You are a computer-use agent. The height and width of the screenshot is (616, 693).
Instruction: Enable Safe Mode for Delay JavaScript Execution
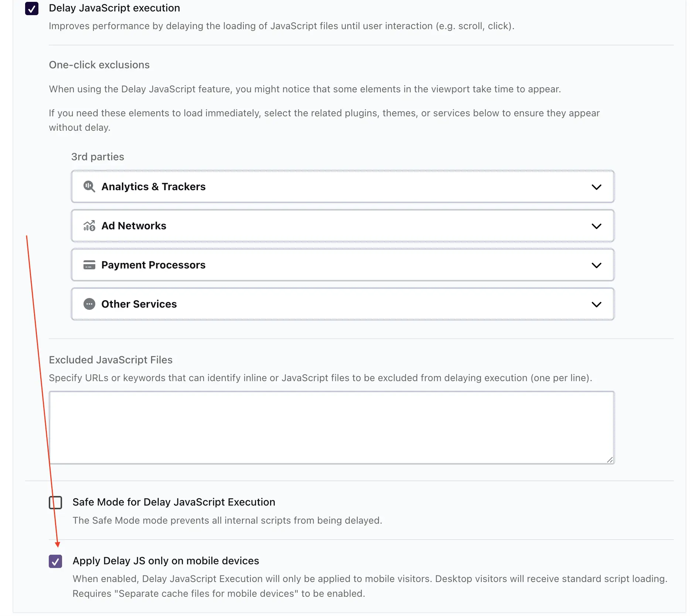(55, 502)
